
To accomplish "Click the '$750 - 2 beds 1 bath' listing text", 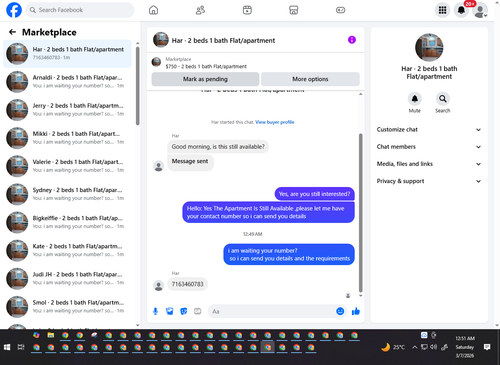I will (206, 66).
